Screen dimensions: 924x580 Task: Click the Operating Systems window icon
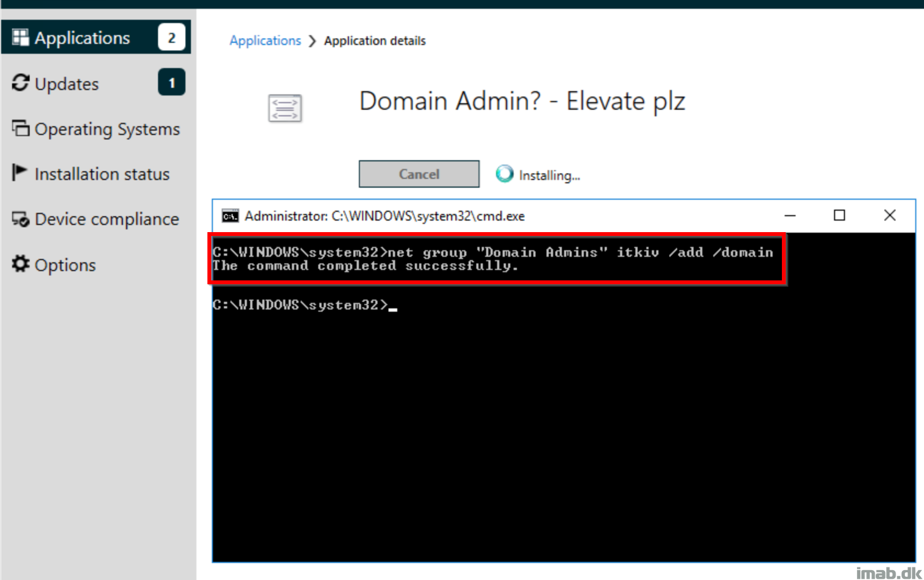[20, 128]
